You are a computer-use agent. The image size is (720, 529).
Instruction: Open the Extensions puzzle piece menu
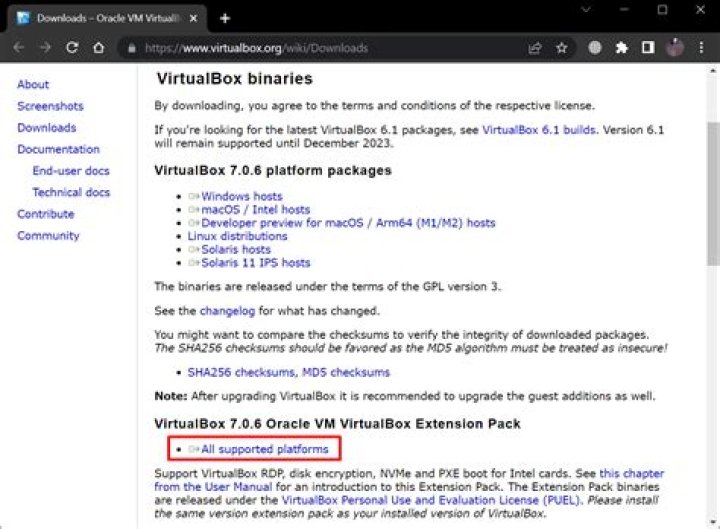coord(621,48)
